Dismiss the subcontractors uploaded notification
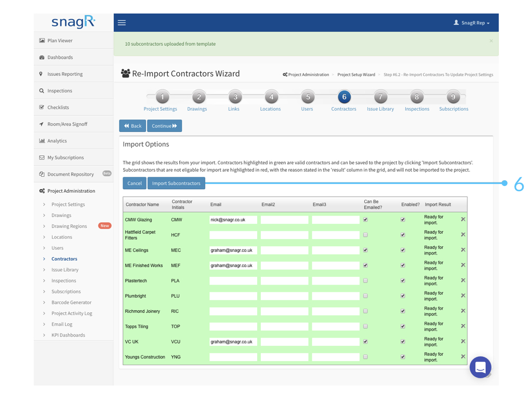Image resolution: width=532 pixels, height=399 pixels. (x=491, y=41)
